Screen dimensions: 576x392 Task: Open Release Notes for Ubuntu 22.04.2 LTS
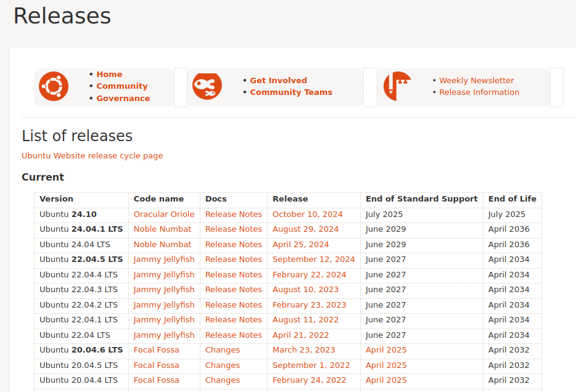point(233,305)
